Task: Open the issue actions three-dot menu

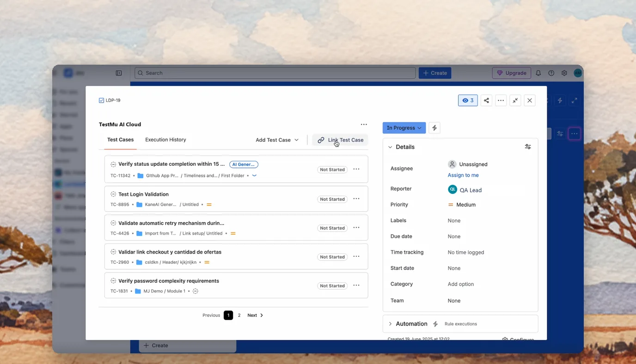Action: [x=501, y=100]
